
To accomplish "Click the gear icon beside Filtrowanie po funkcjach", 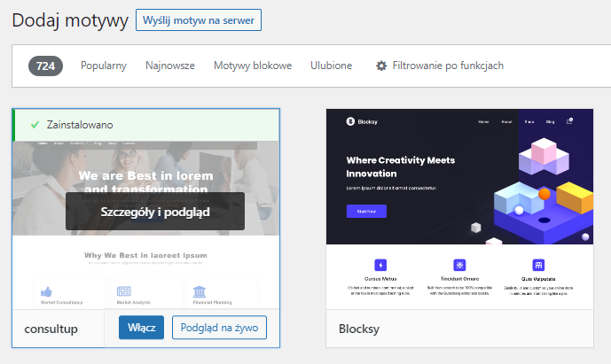I will pyautogui.click(x=382, y=66).
